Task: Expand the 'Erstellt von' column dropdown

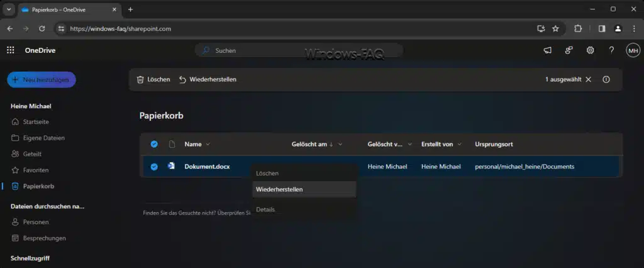Action: pos(459,144)
